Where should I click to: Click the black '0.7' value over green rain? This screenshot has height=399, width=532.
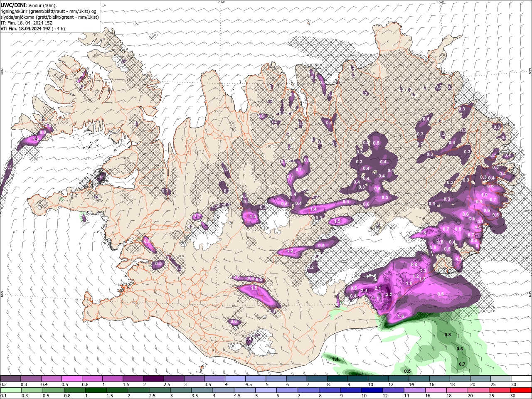[462, 365]
